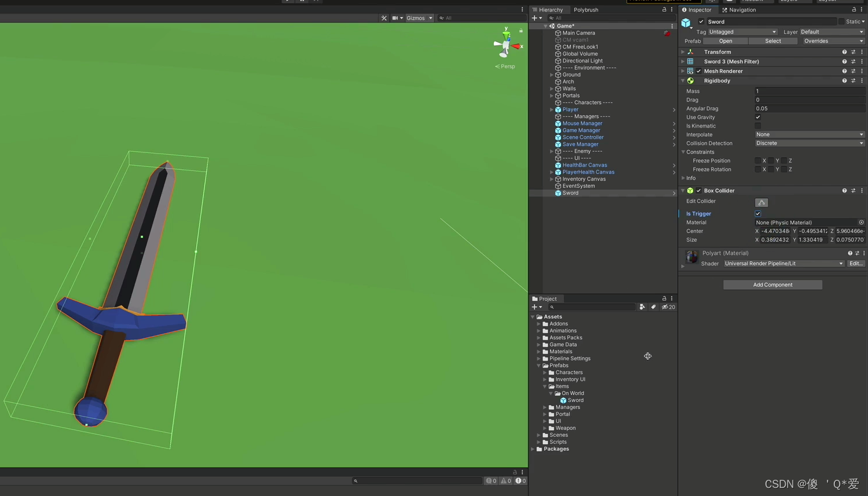Open the Hierarchy create (+) menu
868x496 pixels.
click(x=533, y=18)
